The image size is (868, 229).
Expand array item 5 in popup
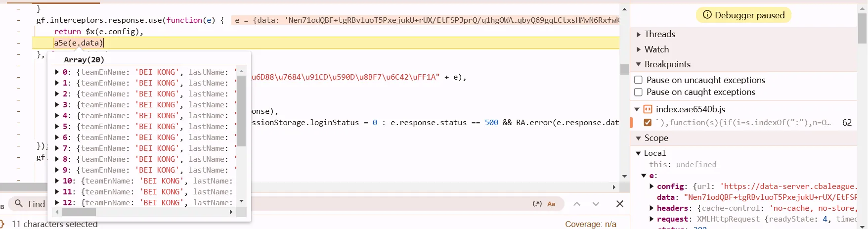pos(57,127)
